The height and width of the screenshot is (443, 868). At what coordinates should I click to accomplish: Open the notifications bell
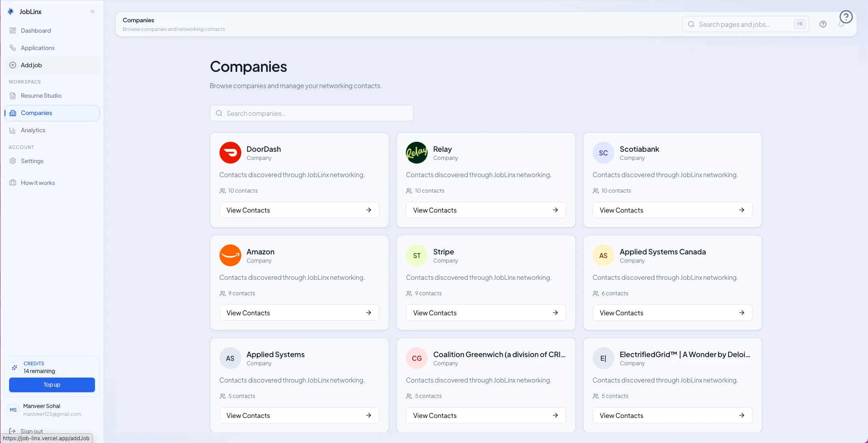tap(841, 25)
